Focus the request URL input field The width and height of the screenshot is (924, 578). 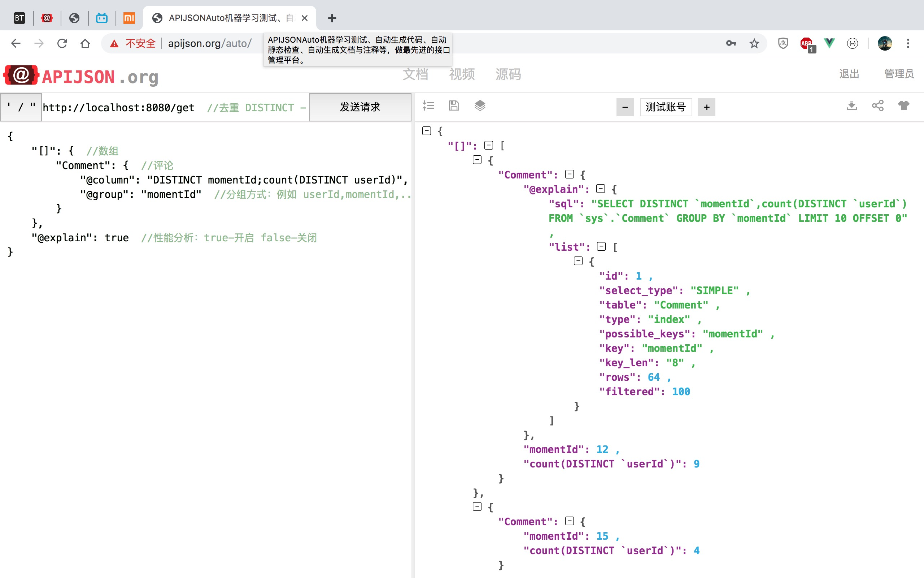[175, 107]
